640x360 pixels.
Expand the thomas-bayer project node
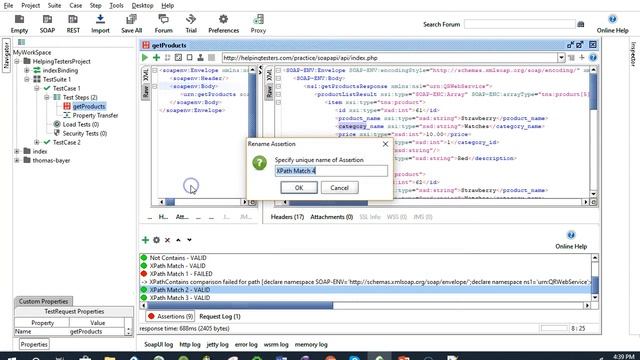17,160
